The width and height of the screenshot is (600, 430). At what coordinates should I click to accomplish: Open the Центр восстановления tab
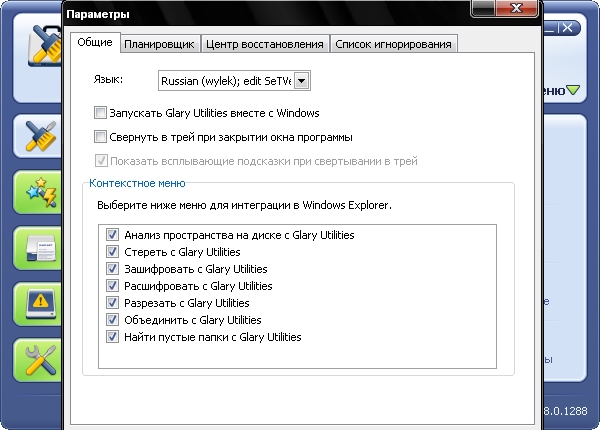264,44
